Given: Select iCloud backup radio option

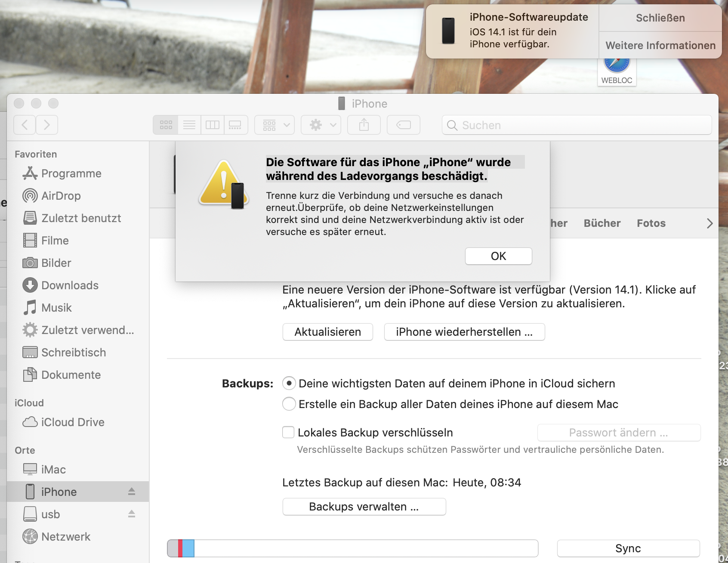Looking at the screenshot, I should (x=289, y=383).
